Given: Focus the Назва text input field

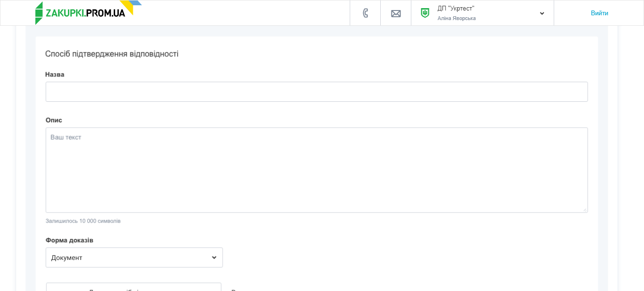Looking at the screenshot, I should tap(316, 92).
